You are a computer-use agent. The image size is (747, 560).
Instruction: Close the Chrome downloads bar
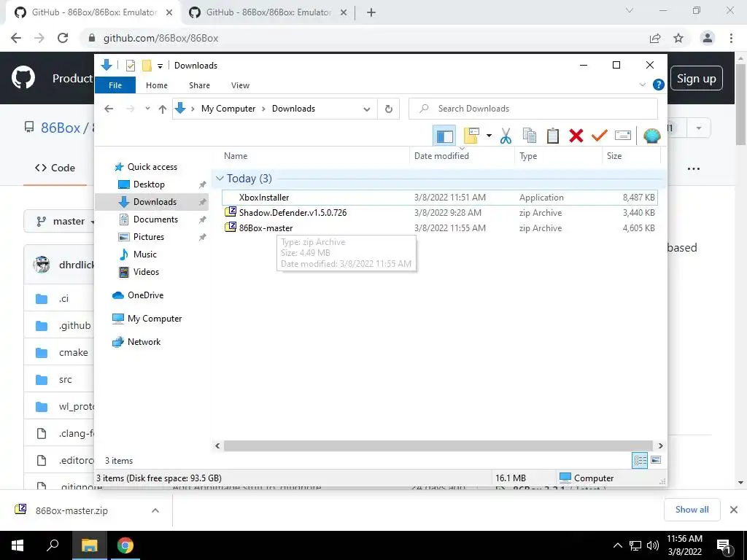tap(734, 510)
